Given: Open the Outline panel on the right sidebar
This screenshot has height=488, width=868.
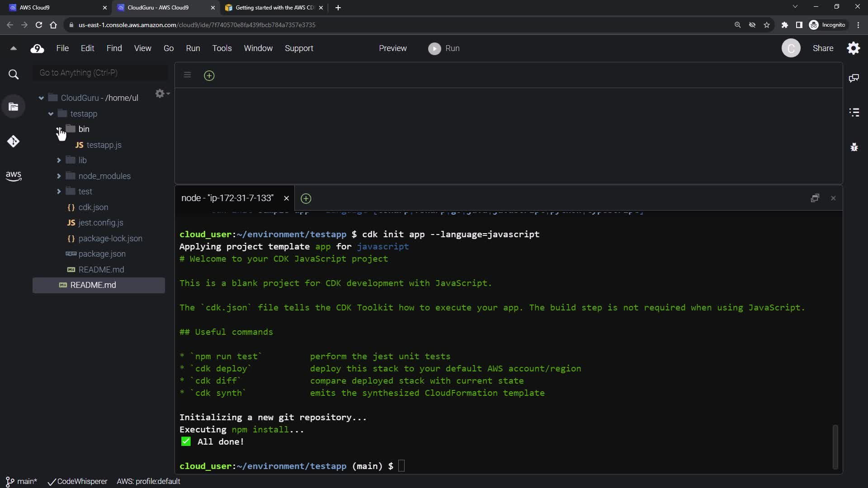Looking at the screenshot, I should [854, 112].
